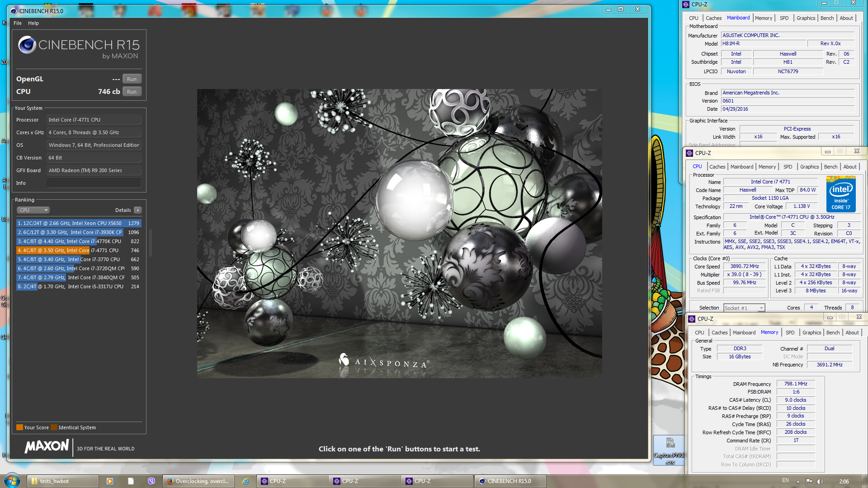The width and height of the screenshot is (868, 488).
Task: Click the motherboard model H81M-R field
Action: pos(764,44)
